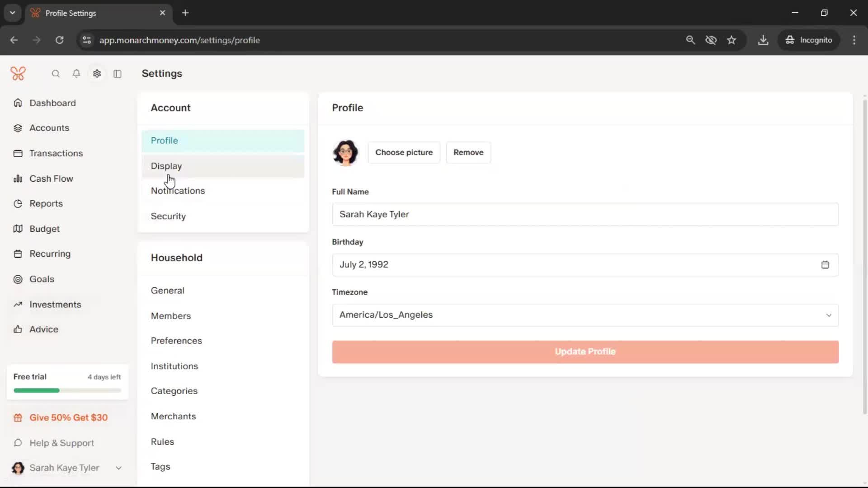Click the gift icon for referral
Screen dimensions: 868x488
pyautogui.click(x=18, y=418)
